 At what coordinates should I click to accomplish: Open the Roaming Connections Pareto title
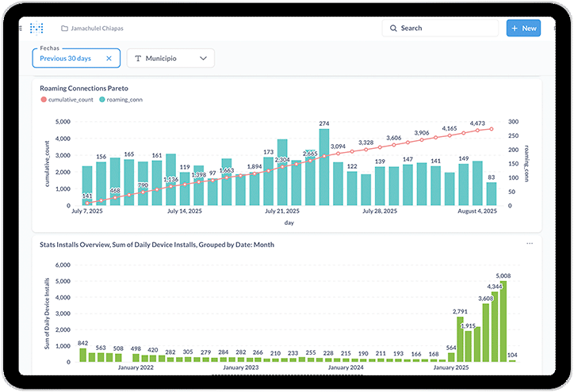tap(84, 88)
